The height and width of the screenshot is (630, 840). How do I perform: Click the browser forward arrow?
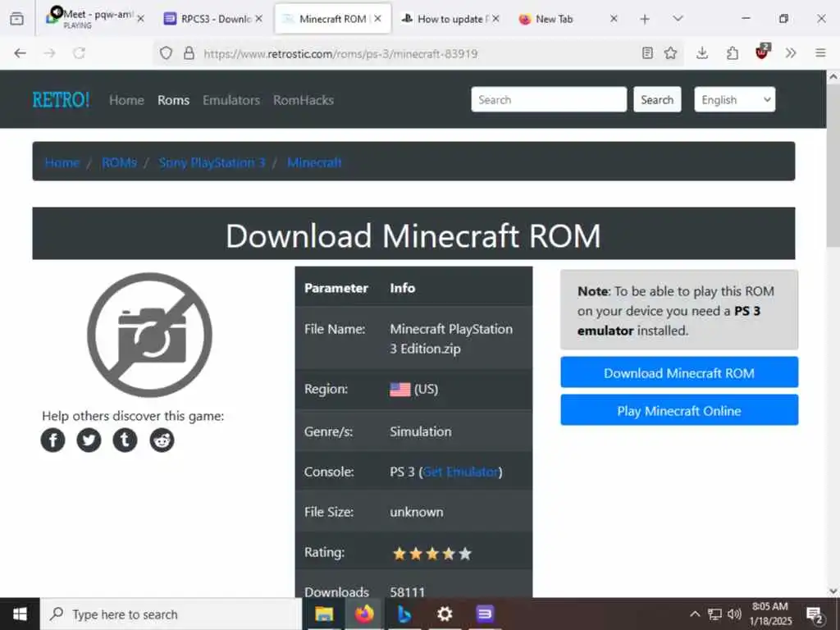pyautogui.click(x=50, y=53)
